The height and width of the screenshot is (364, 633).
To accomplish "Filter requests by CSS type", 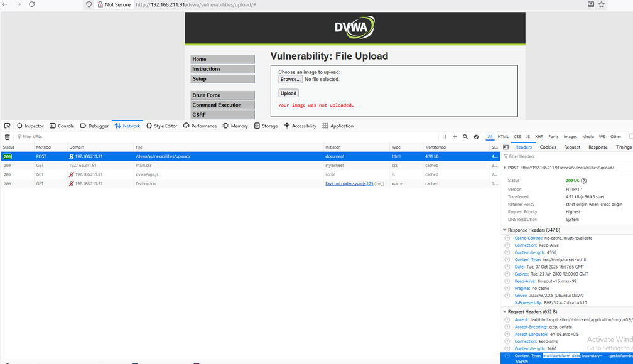I will (517, 137).
